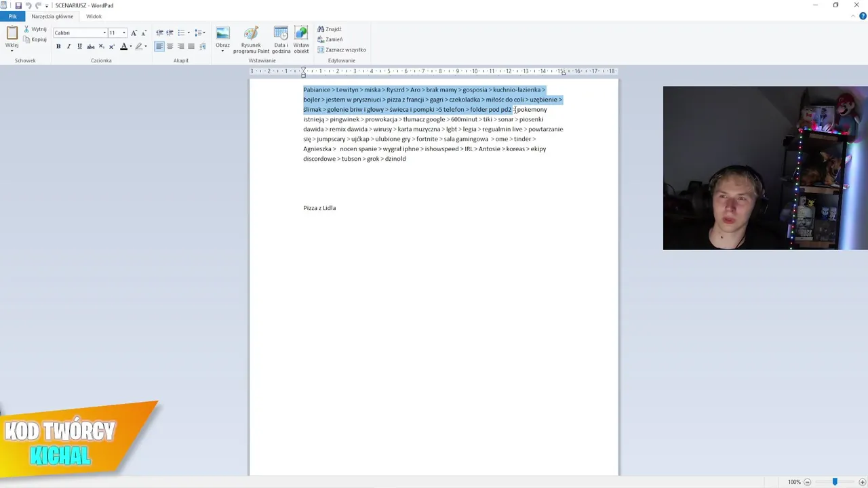Decrease font size with the shrink font icon
Viewport: 868px width, 488px height.
[143, 33]
